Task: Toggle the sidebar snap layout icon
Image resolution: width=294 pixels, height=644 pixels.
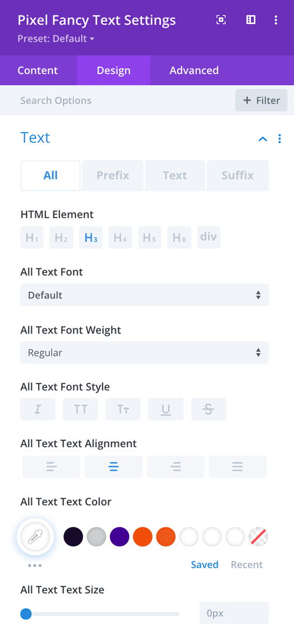Action: tap(251, 20)
